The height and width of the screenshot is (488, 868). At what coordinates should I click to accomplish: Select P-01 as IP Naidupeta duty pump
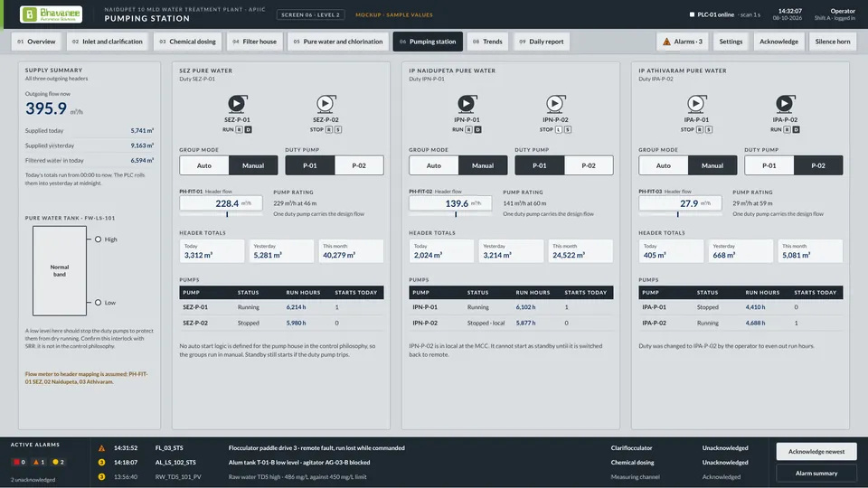(x=540, y=165)
